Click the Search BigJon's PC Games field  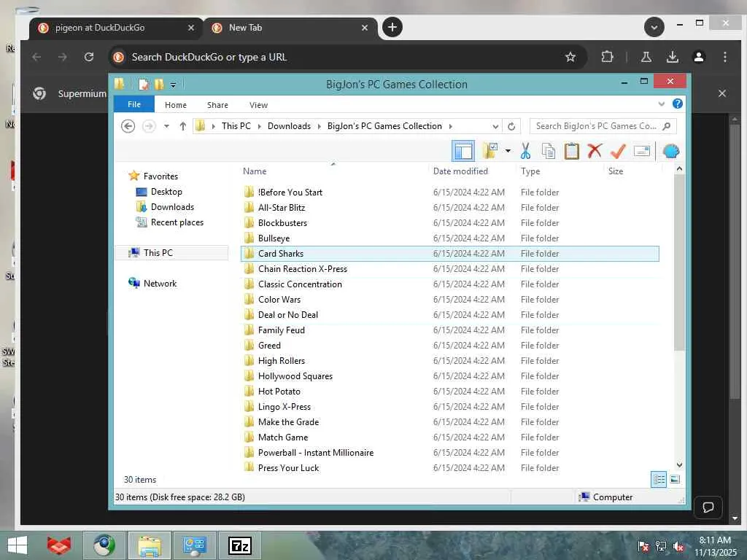click(603, 126)
